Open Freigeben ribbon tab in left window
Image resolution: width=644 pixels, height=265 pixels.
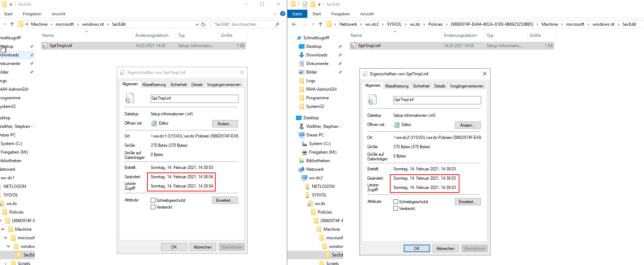click(32, 14)
